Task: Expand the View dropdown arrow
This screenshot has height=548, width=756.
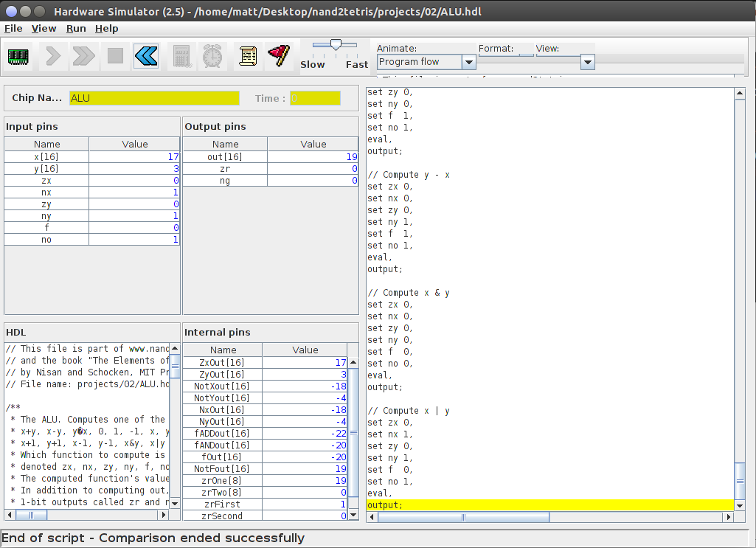Action: (587, 63)
